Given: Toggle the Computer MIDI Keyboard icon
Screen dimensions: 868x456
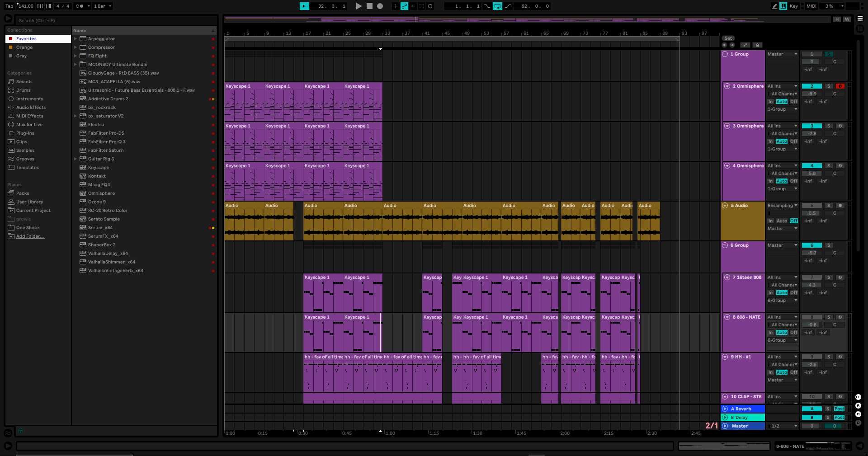Looking at the screenshot, I should pos(783,6).
